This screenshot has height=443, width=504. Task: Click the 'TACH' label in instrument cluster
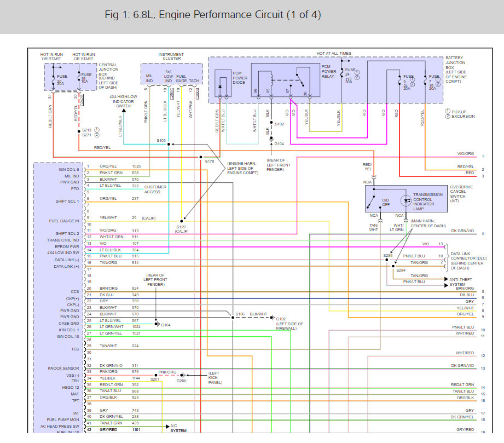pyautogui.click(x=194, y=80)
